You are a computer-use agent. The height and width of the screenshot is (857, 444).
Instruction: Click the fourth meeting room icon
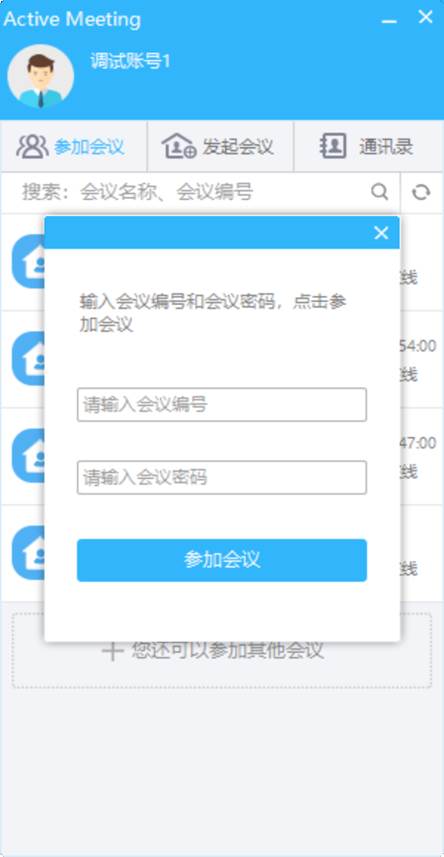(x=28, y=553)
